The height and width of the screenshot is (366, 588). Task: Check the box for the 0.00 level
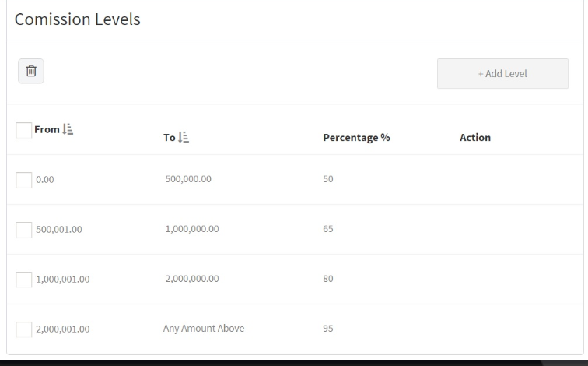(x=23, y=180)
